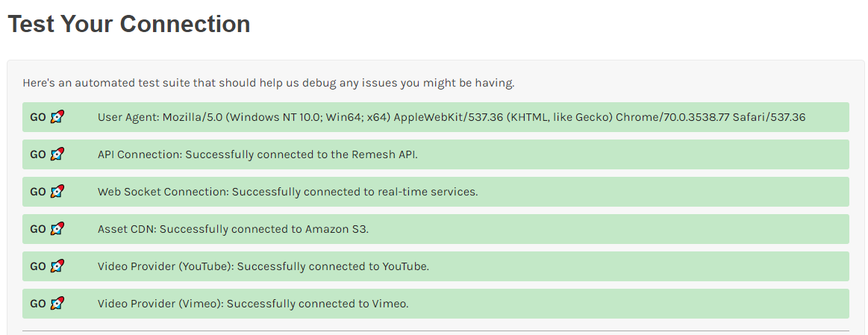Click the automated test suite description text
The image size is (868, 335).
coord(269,84)
